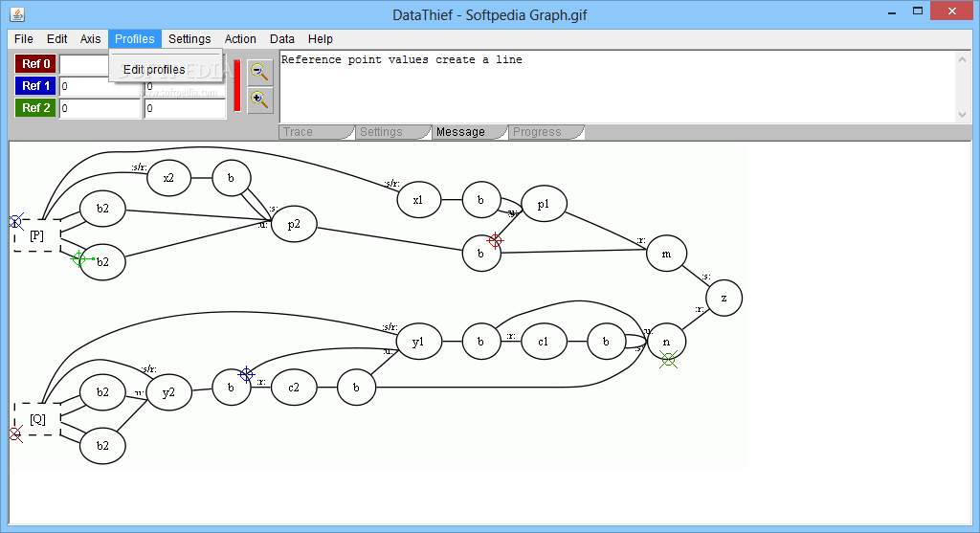Click the Ref 1 button
Screen dimensions: 980x533
coord(35,85)
